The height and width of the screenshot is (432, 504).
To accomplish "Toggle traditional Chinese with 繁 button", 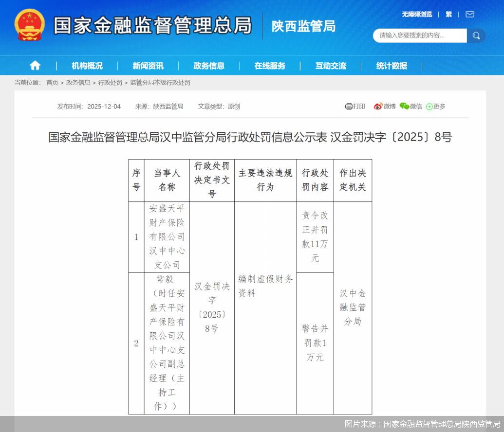I will click(x=448, y=15).
